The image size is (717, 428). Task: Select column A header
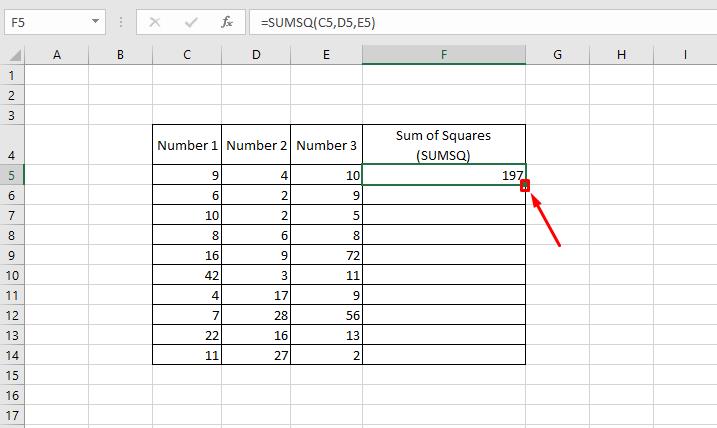[x=57, y=55]
